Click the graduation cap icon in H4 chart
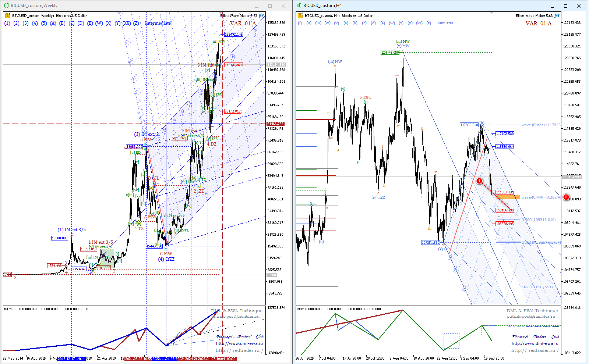Viewport: 589px width, 364px height. [x=557, y=16]
